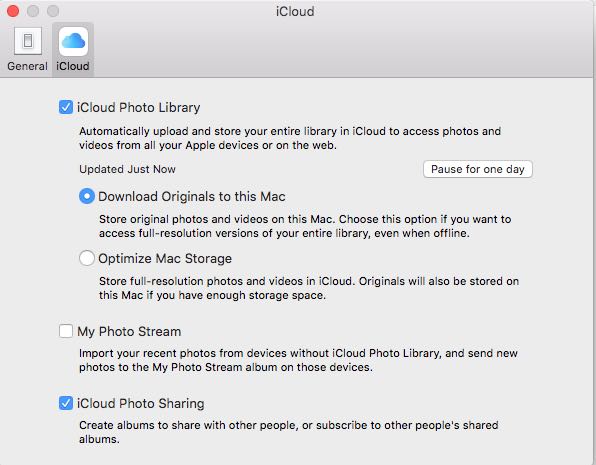Viewport: 596px width, 465px height.
Task: Uncheck the iCloud Photo Library checkbox
Action: (66, 107)
